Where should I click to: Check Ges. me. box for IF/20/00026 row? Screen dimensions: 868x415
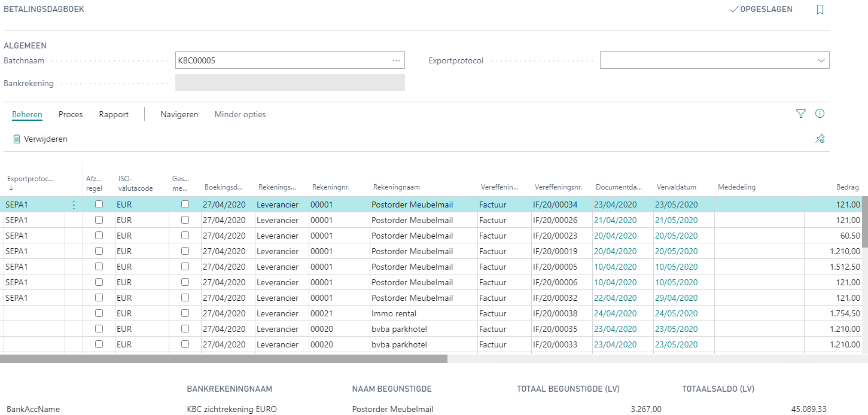pos(185,220)
